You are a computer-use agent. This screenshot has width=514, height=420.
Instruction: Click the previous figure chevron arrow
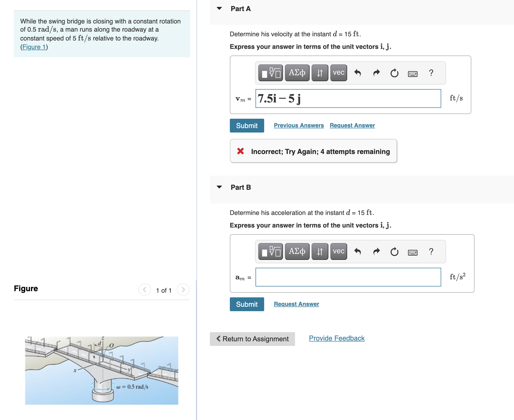(144, 290)
